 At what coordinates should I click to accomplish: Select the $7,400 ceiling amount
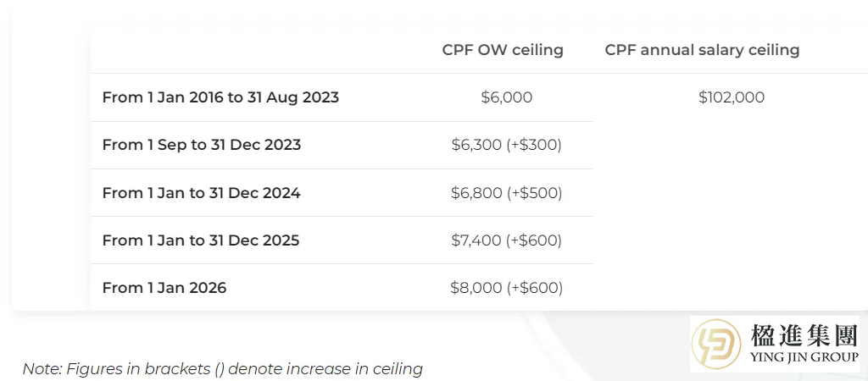[476, 240]
